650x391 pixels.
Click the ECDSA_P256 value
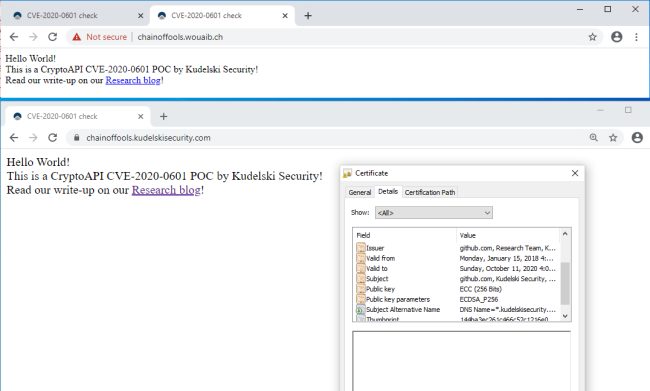pyautogui.click(x=479, y=299)
